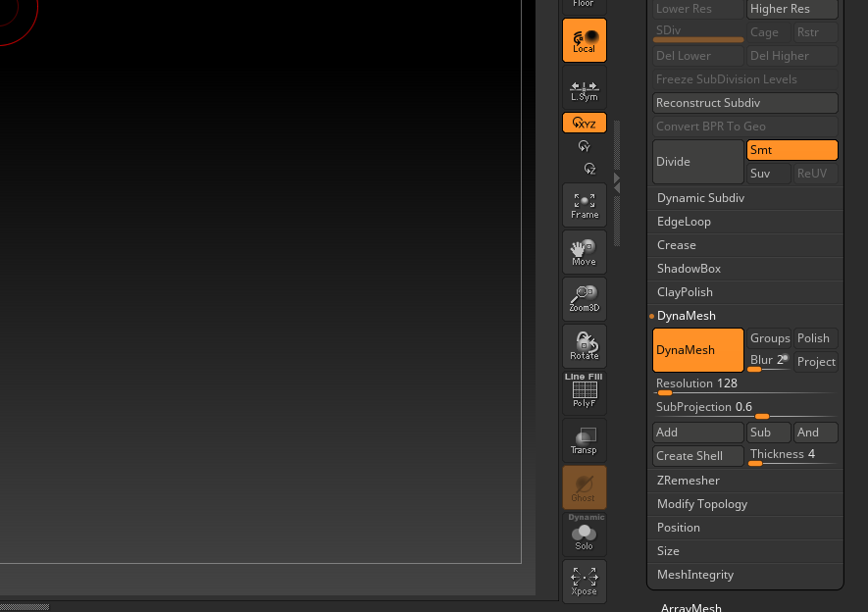Viewport: 868px width, 612px height.
Task: Click the Divide button
Action: pyautogui.click(x=698, y=162)
